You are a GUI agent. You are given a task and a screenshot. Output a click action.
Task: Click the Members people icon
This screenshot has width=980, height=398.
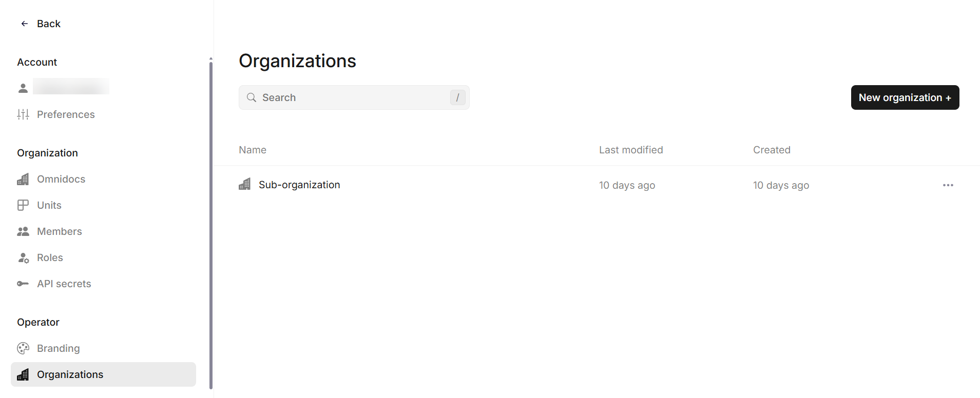coord(23,231)
